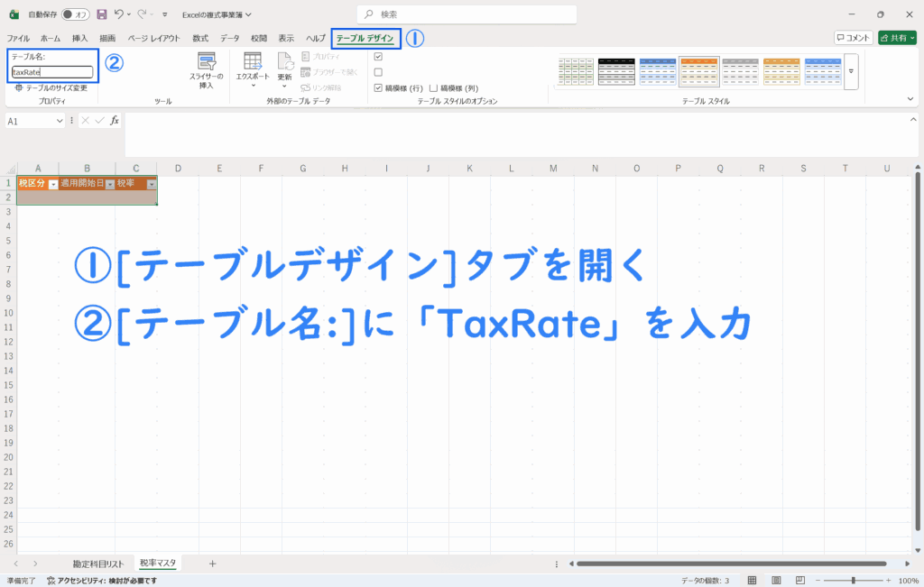Screen dimensions: 924x587
Task: Switch to 勘定科目リスト sheet tab
Action: pyautogui.click(x=97, y=564)
